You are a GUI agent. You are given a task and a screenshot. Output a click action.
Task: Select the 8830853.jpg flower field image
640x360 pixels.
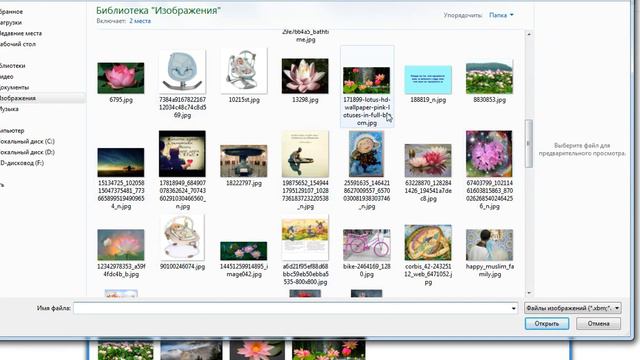click(489, 78)
